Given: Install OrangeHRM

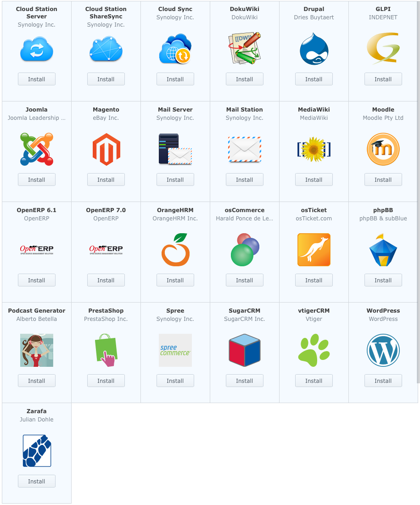Looking at the screenshot, I should click(175, 280).
